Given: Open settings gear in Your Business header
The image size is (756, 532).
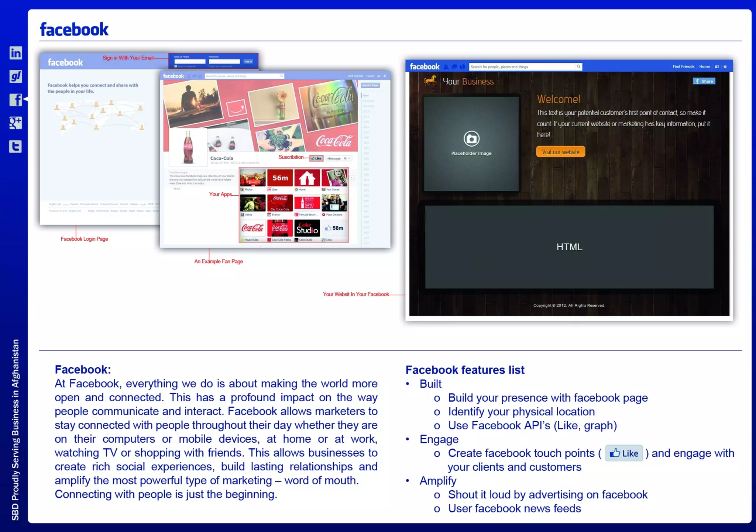Looking at the screenshot, I should click(725, 67).
